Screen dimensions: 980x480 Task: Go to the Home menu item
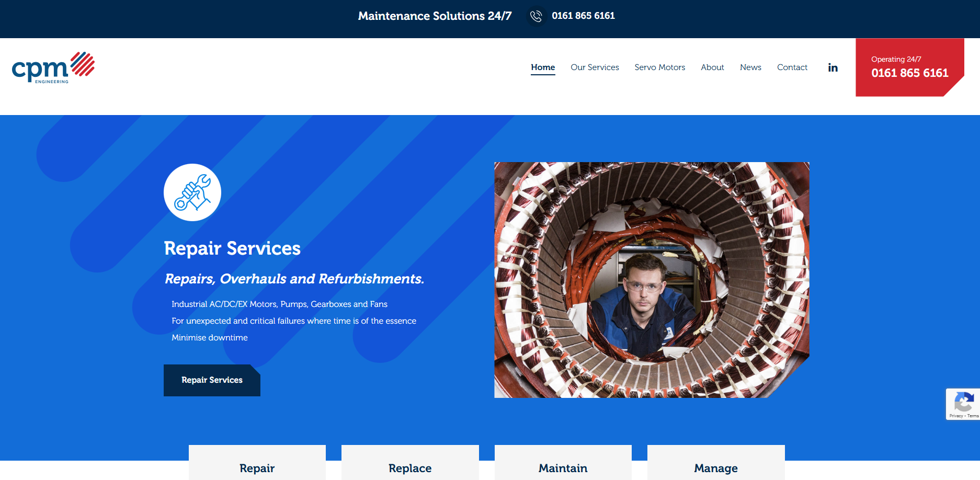click(543, 67)
